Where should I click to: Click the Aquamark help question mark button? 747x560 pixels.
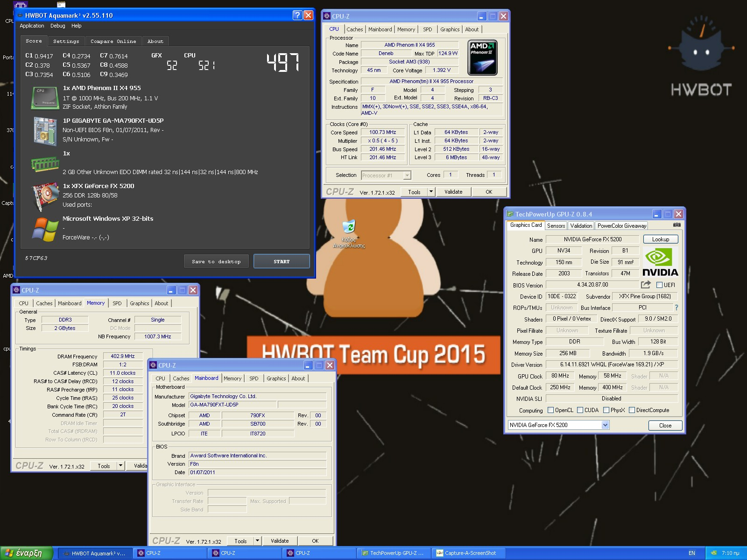[x=297, y=15]
